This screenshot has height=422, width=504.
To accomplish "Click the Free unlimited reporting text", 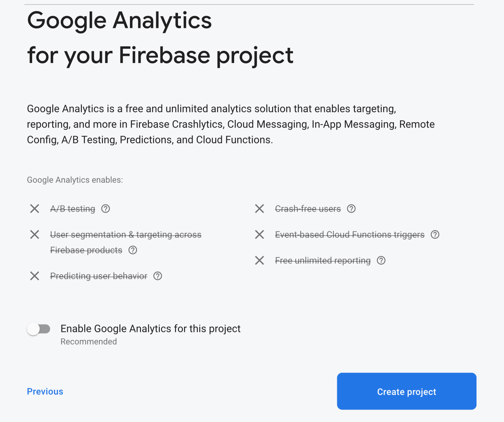I will [323, 261].
